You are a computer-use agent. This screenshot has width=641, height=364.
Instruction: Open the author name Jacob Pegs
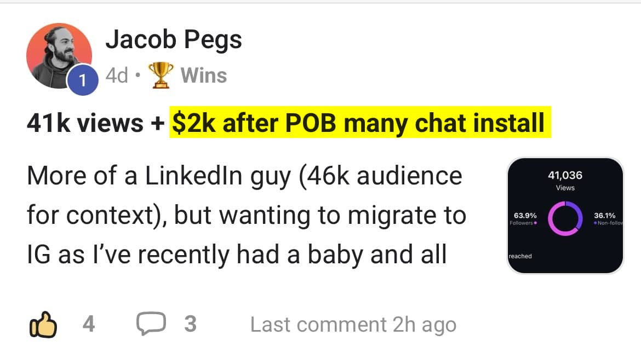pyautogui.click(x=173, y=40)
